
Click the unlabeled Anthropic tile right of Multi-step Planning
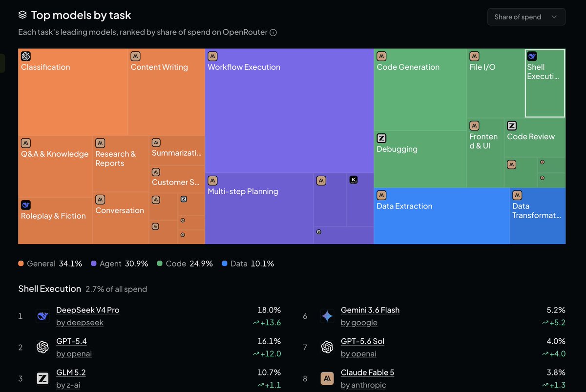[x=321, y=181]
